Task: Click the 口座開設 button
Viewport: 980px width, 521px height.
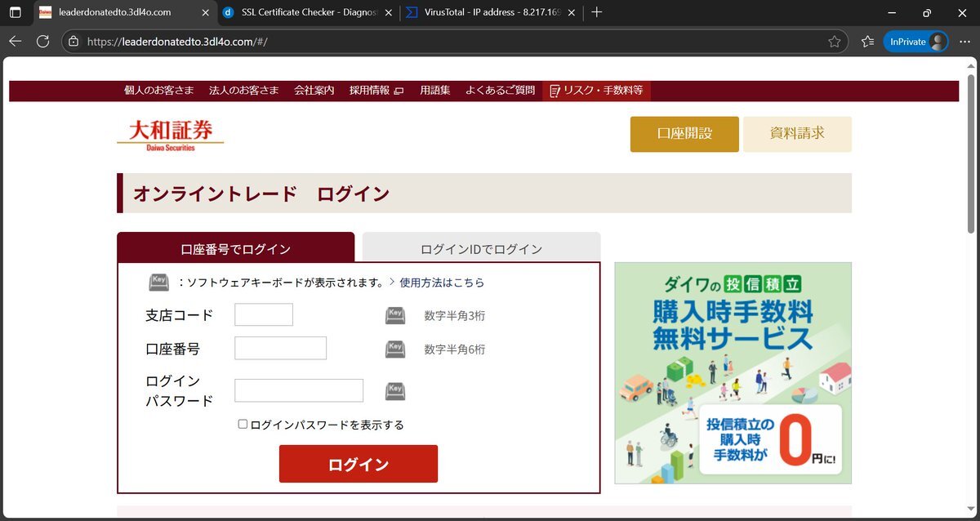Action: [684, 134]
